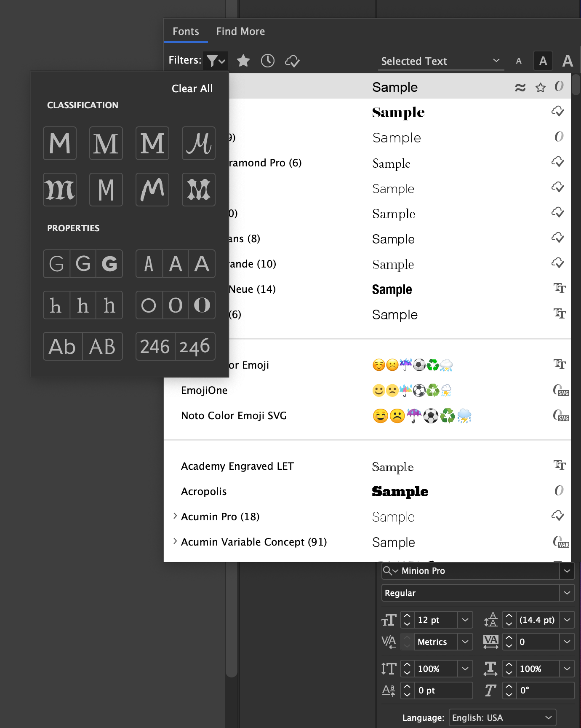Select Noto Color Emoji SVG font
This screenshot has width=581, height=728.
pyautogui.click(x=367, y=415)
